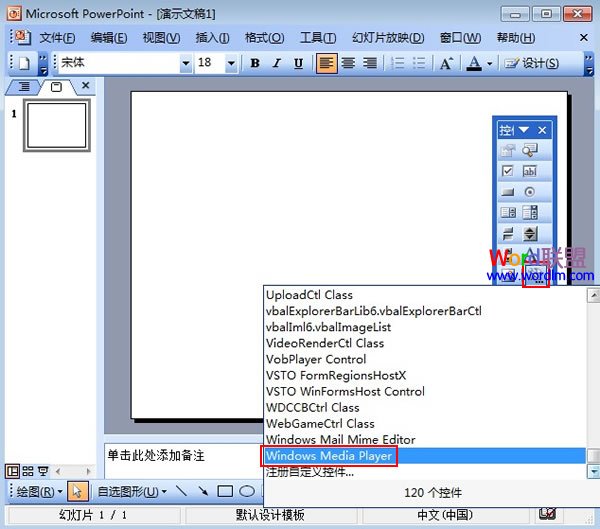Open the 插入(I) menu
600x529 pixels.
click(x=212, y=38)
